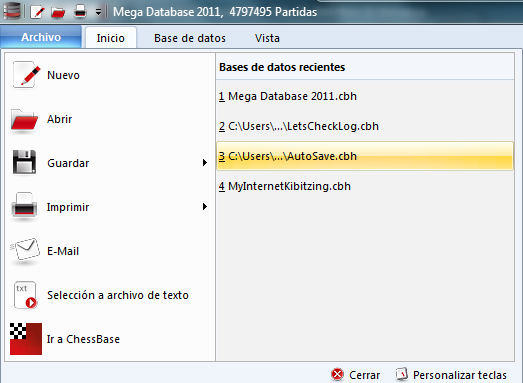Choose the E-Mail menu entry

[x=109, y=251]
